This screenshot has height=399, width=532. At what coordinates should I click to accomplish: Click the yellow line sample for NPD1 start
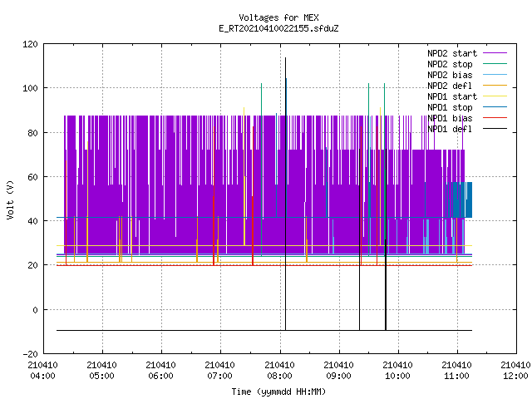point(495,96)
